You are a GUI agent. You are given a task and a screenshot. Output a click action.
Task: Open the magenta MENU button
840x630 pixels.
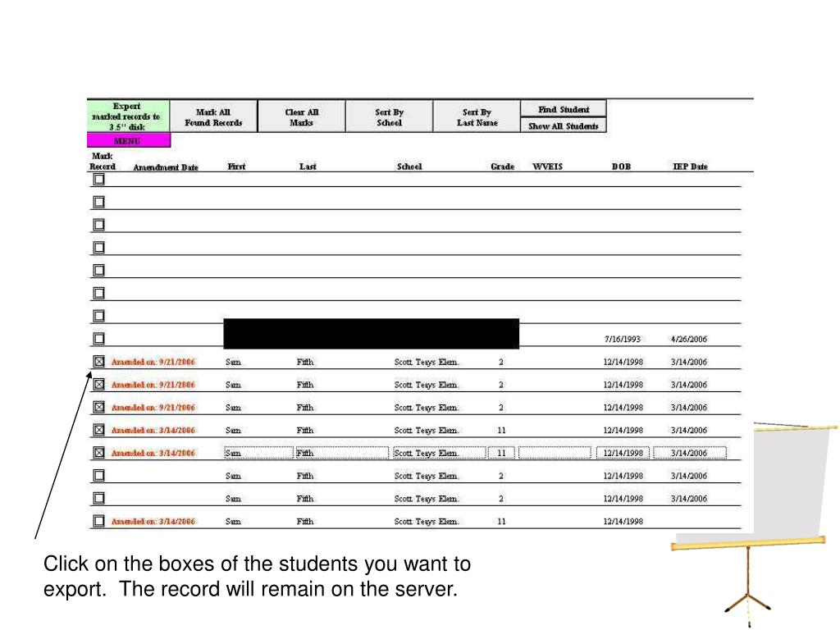point(129,141)
